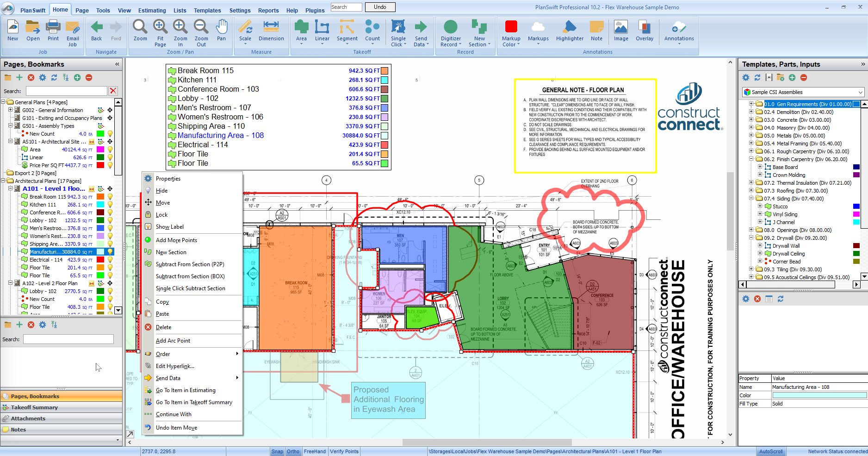
Task: Expand the 03.0 Concrete folder
Action: (751, 120)
